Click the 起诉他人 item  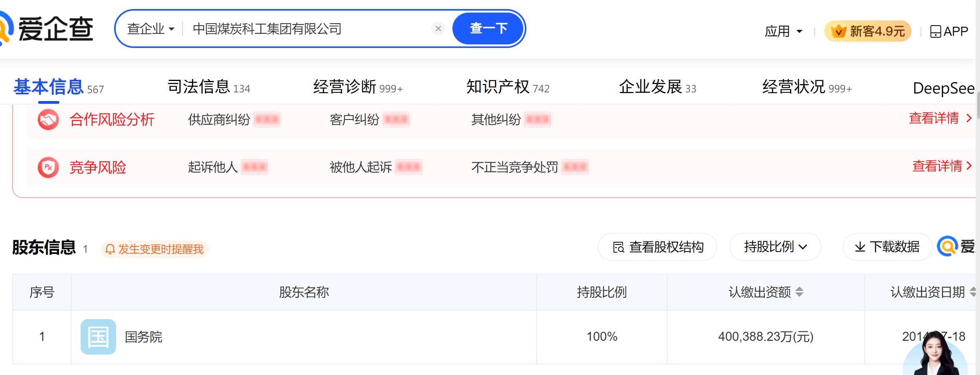[227, 167]
